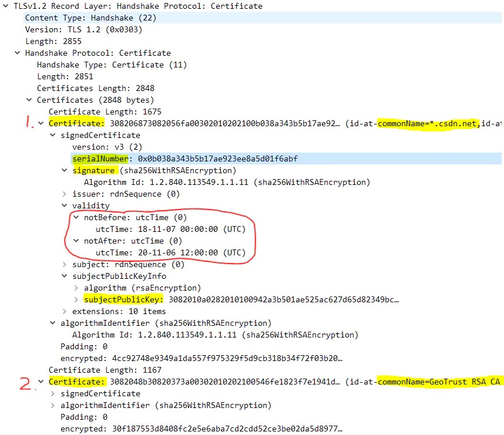This screenshot has height=435, width=504.
Task: Click the commonName=GeoTrust RSA CA text
Action: [439, 382]
